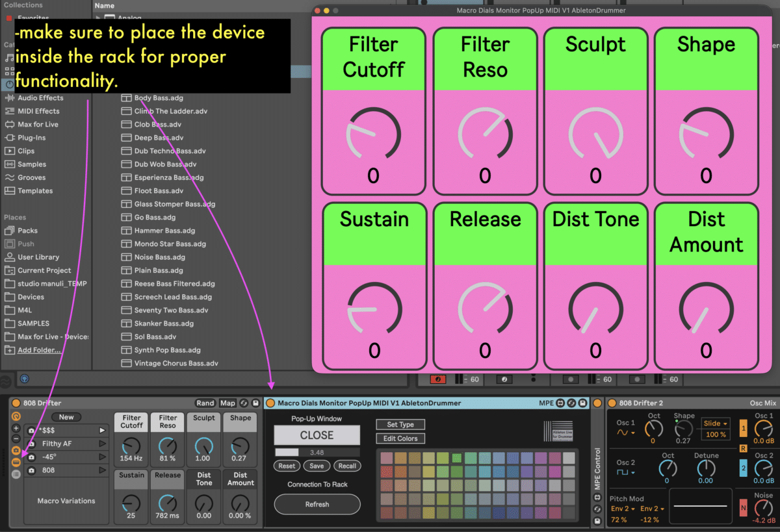Launch the *$$$ macro variation
This screenshot has width=780, height=532.
coord(102,430)
